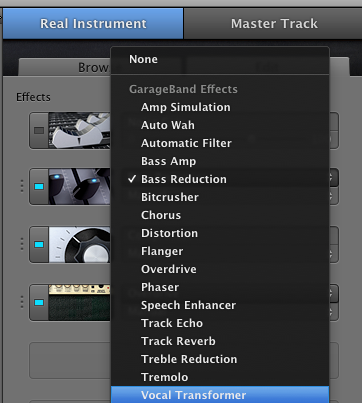Click the empty effect slot

(70, 360)
